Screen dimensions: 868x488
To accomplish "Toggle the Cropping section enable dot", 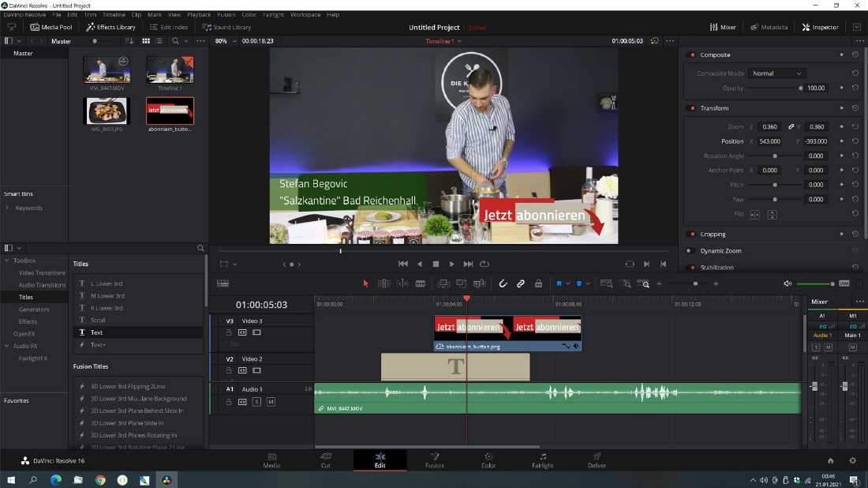I will tap(691, 235).
